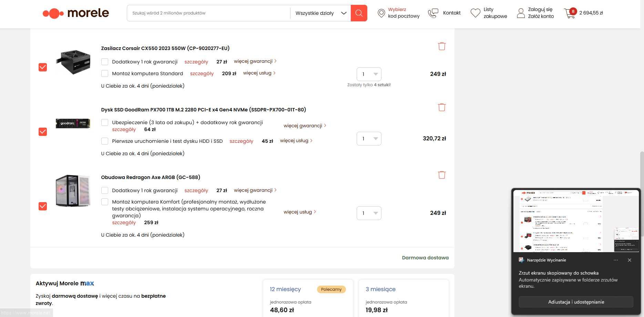
Task: Enable Montaż komputera Standard service
Action: tap(105, 73)
